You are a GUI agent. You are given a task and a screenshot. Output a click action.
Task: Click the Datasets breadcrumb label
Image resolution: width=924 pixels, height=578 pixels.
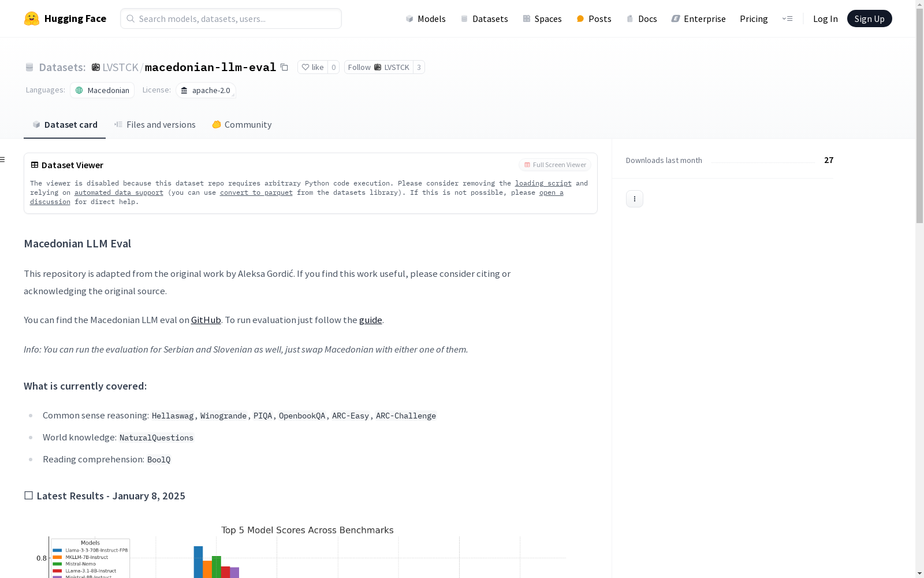click(62, 67)
